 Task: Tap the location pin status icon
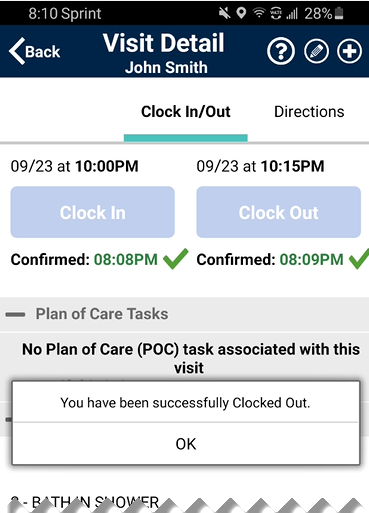pos(241,13)
